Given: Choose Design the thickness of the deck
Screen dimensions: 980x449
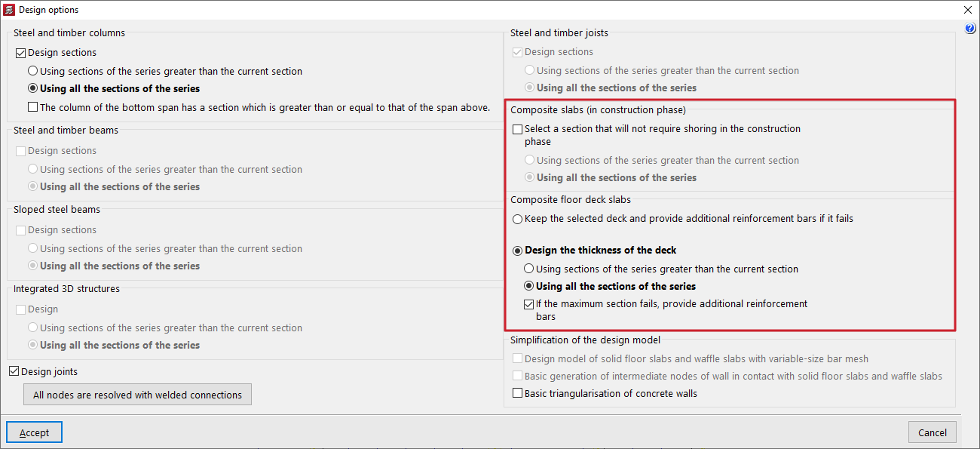Looking at the screenshot, I should (x=517, y=251).
